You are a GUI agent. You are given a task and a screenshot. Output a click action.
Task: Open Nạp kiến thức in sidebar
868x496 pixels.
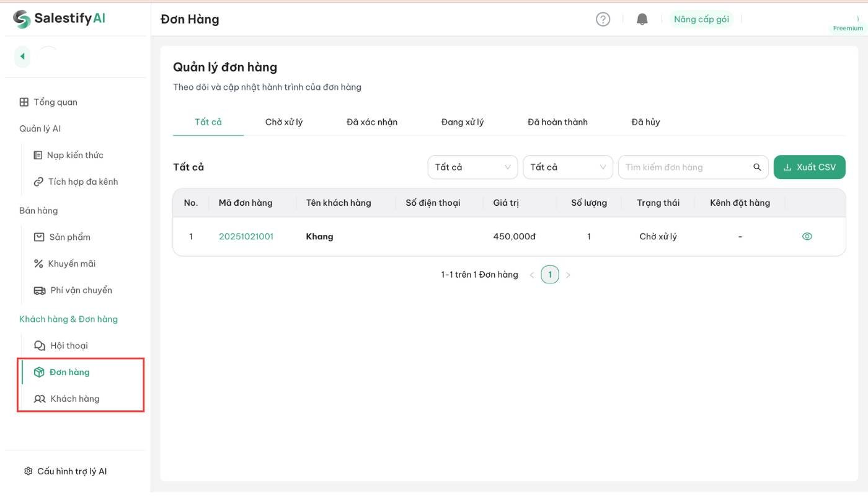pos(74,155)
